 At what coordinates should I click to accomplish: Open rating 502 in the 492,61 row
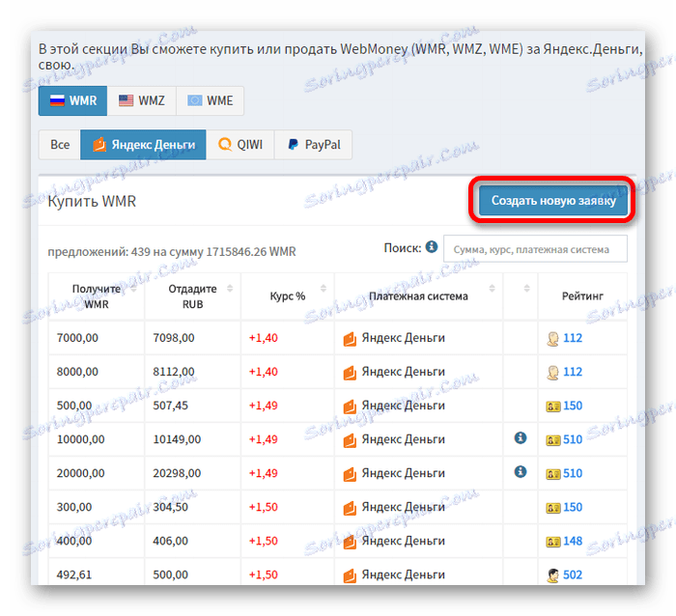pyautogui.click(x=573, y=575)
